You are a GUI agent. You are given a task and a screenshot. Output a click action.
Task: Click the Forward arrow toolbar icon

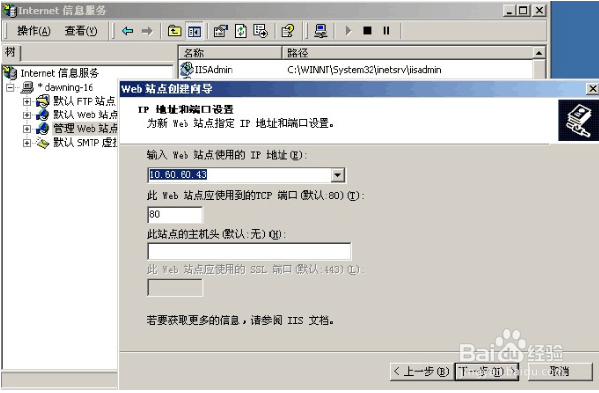(147, 31)
